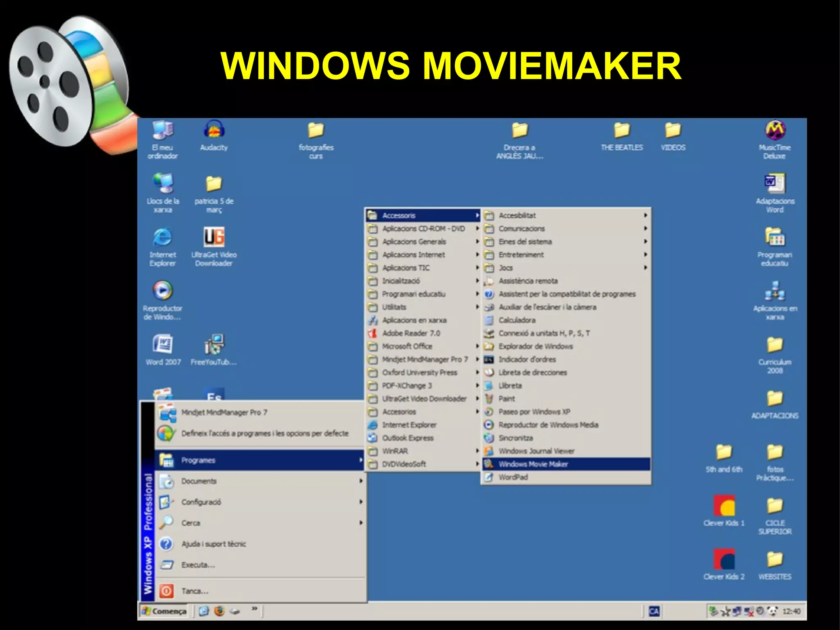Launch Clever Kids 1 icon
The image size is (840, 630).
[724, 511]
